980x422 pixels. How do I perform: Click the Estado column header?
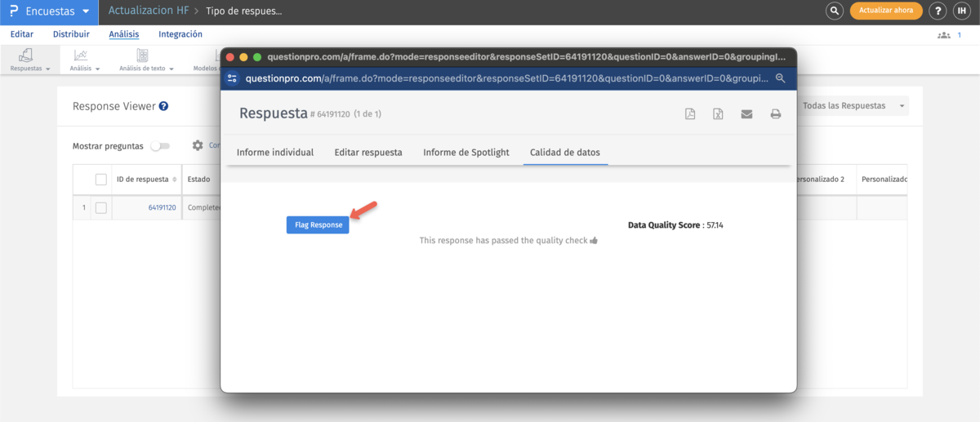pos(198,179)
